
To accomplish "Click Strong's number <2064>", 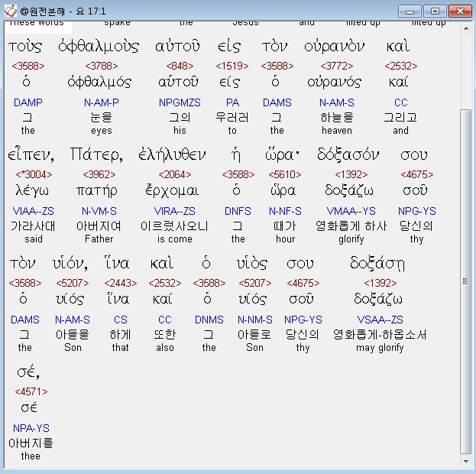I will 175,174.
